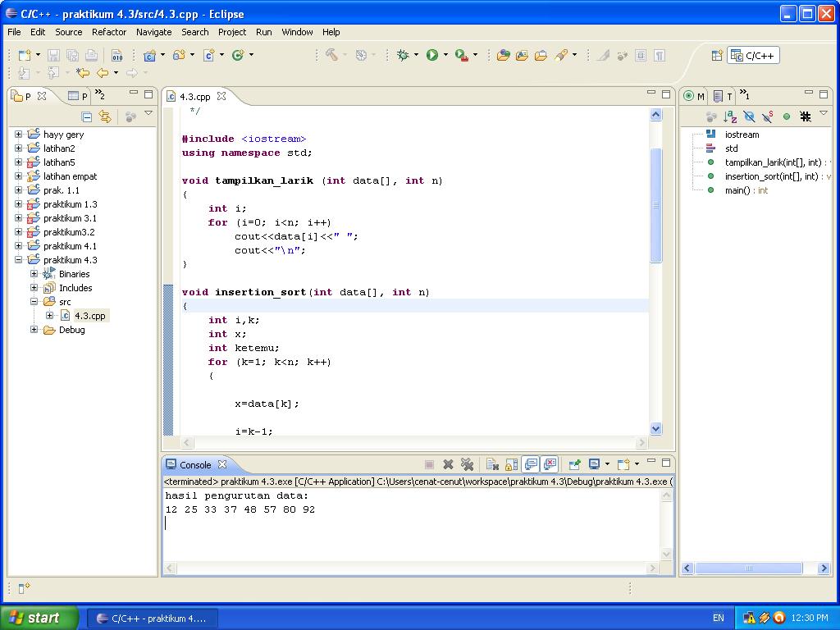Image resolution: width=840 pixels, height=630 pixels.
Task: Enable Scroll Lock in the Console
Action: coord(512,464)
